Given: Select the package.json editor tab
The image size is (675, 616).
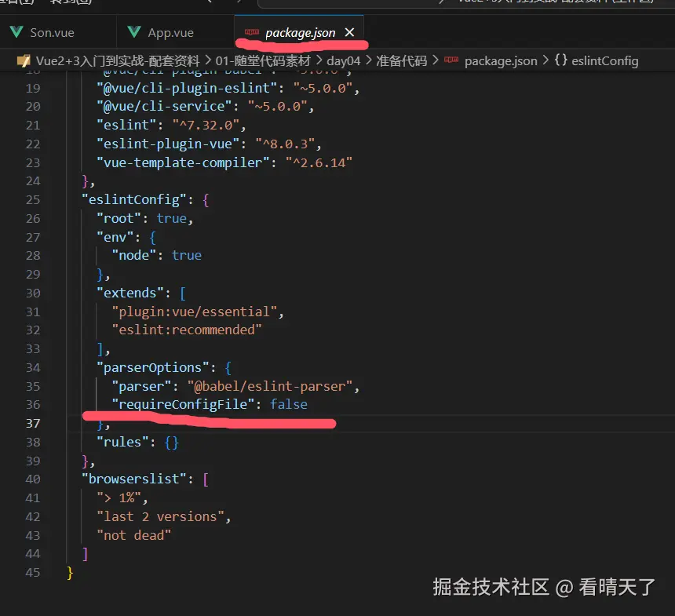Looking at the screenshot, I should tap(300, 33).
